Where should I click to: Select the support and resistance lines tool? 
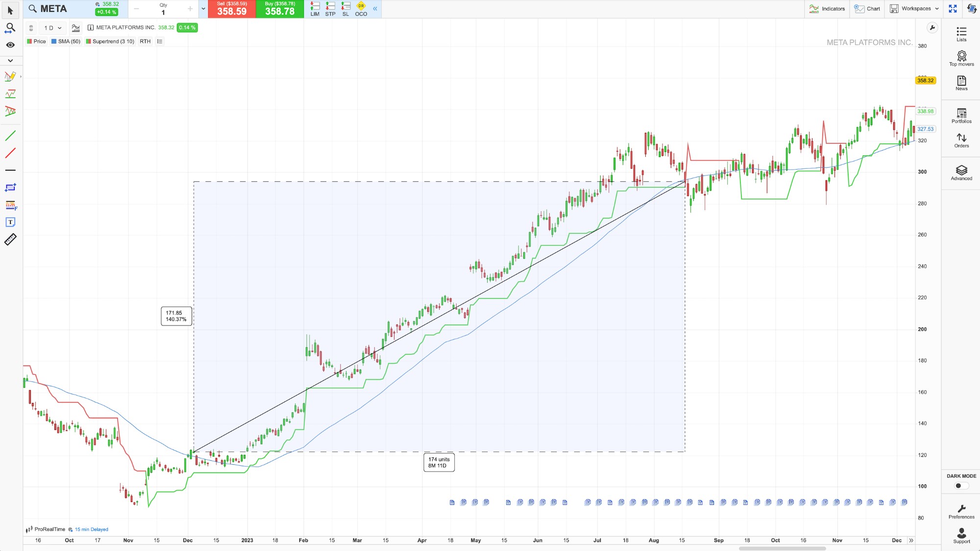pos(10,94)
